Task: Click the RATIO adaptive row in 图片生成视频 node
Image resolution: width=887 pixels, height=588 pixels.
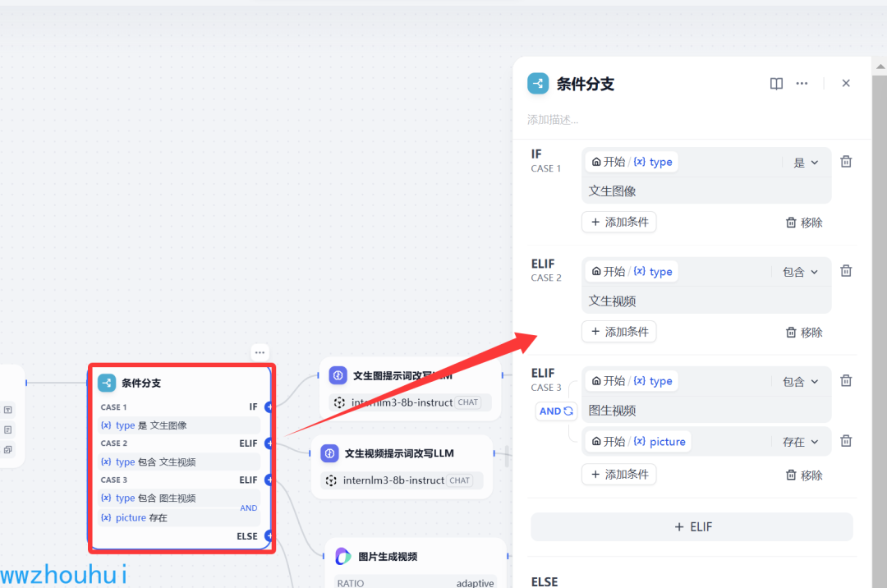Action: (416, 582)
